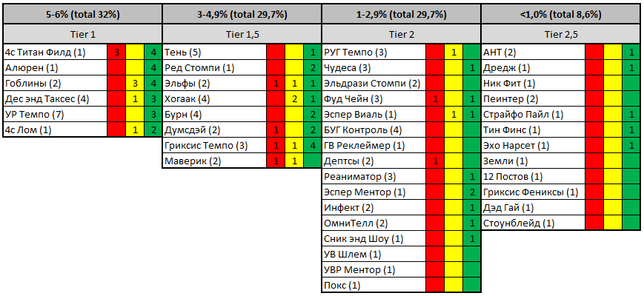
Task: Select the "Tier 2,5" subheader cell
Action: (560, 34)
